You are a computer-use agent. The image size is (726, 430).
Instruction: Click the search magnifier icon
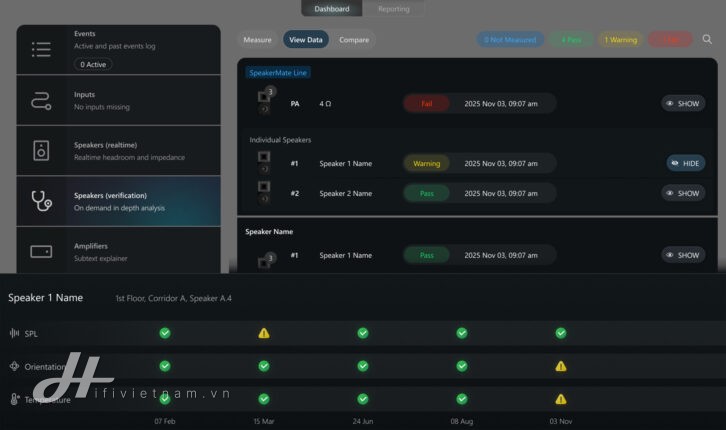707,40
